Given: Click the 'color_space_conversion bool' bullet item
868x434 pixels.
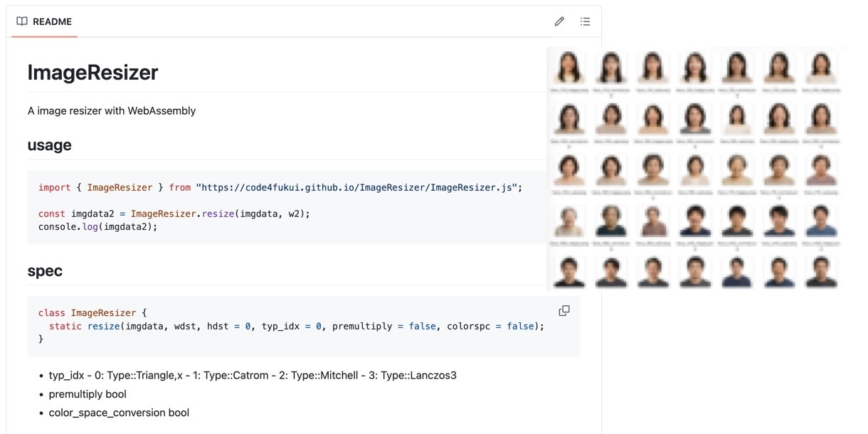Looking at the screenshot, I should pos(119,413).
